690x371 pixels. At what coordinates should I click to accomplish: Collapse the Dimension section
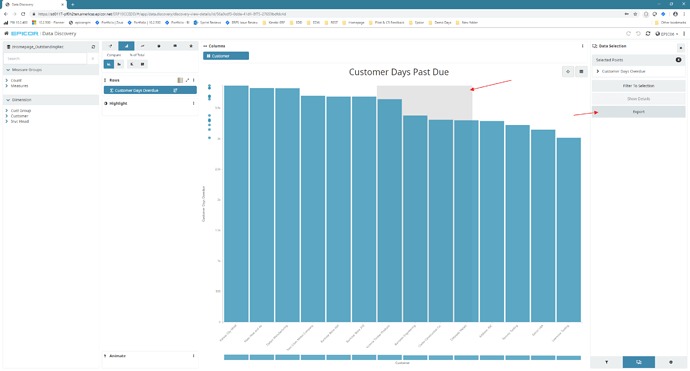[8, 100]
